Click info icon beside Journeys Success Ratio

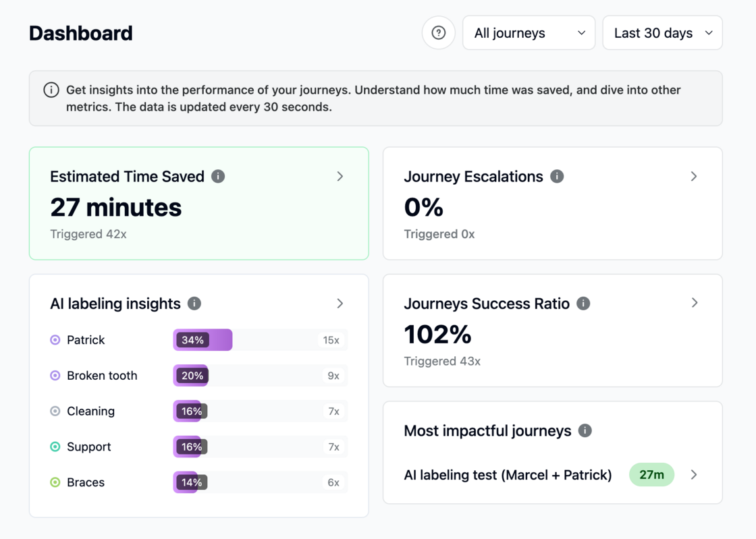point(583,304)
